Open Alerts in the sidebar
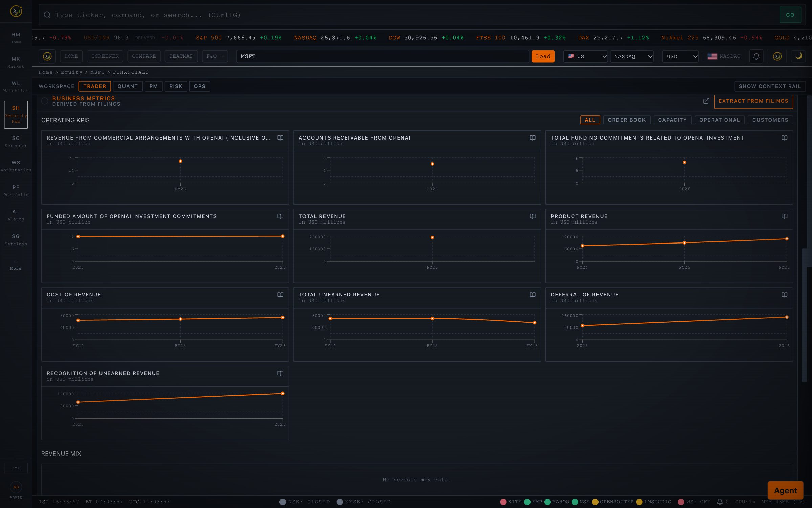Screen dimensions: 812x508 point(16,215)
